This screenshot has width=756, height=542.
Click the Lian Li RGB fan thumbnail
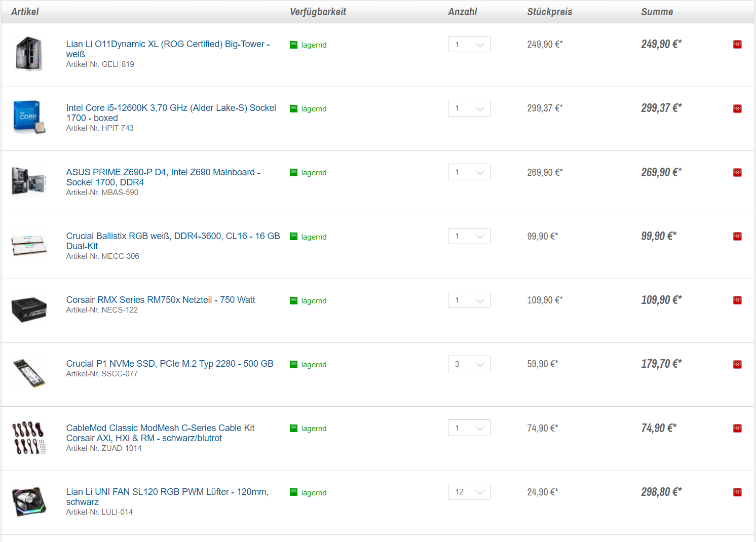tap(29, 501)
